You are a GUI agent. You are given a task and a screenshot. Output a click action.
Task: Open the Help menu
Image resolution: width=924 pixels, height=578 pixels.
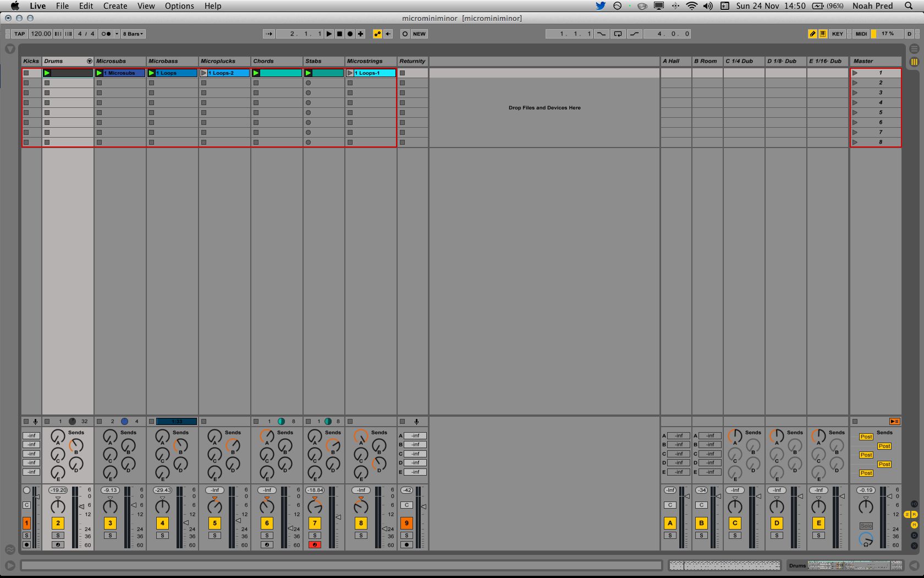click(x=213, y=6)
